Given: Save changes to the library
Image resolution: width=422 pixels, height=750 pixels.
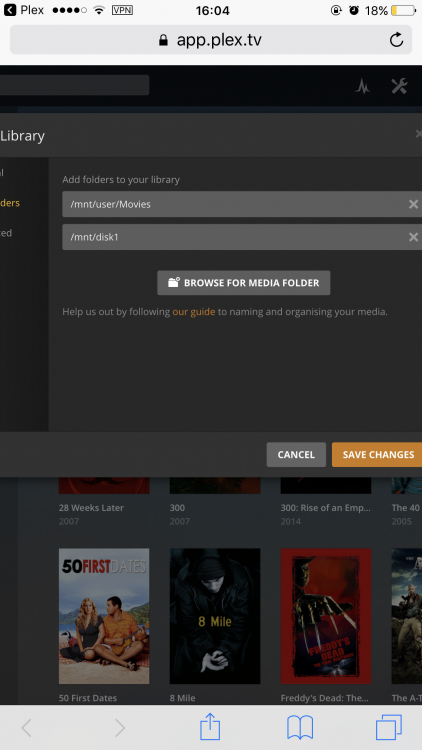Looking at the screenshot, I should 377,454.
